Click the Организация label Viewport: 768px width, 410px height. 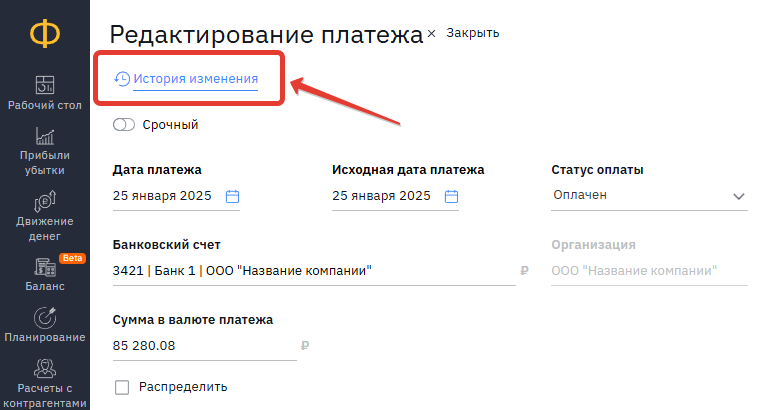coord(594,244)
